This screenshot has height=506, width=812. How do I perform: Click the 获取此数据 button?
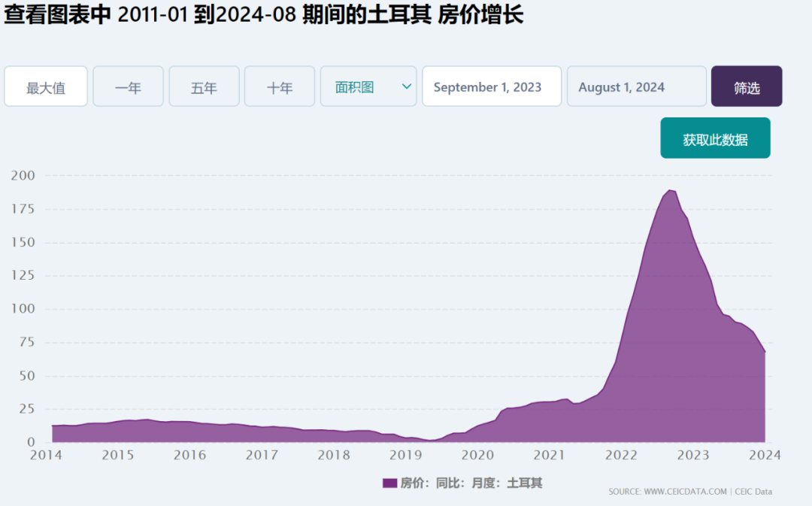point(715,138)
